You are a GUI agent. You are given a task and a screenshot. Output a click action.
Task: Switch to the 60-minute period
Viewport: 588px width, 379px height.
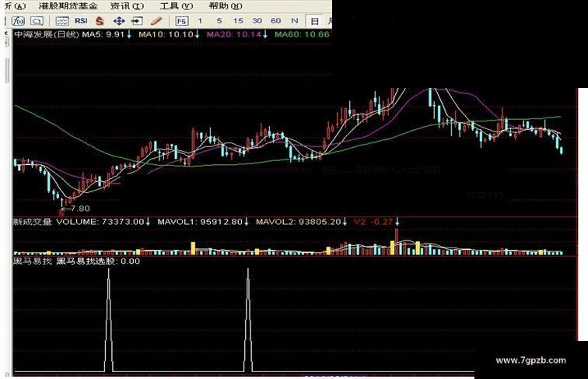click(275, 21)
